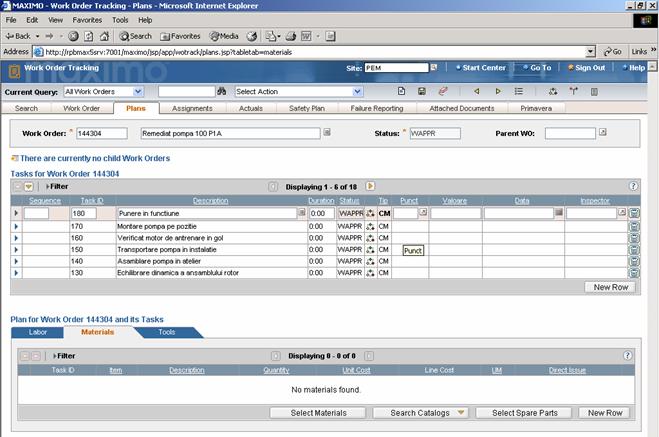Click the rightmost application toolbar icon
659x437 pixels.
click(594, 91)
